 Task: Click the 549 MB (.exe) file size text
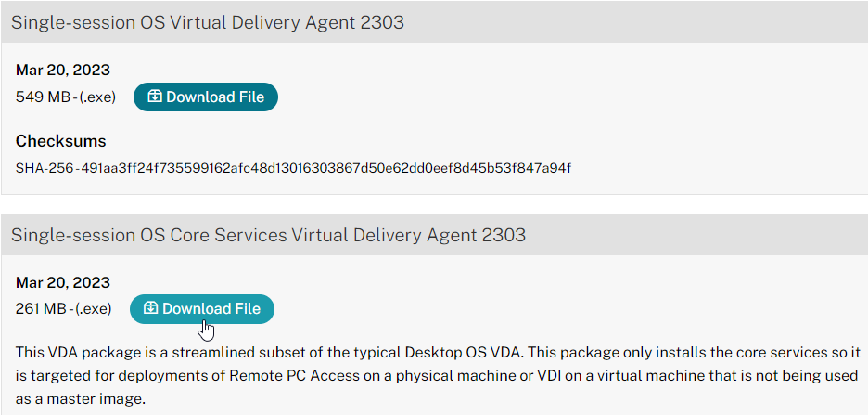pos(66,97)
